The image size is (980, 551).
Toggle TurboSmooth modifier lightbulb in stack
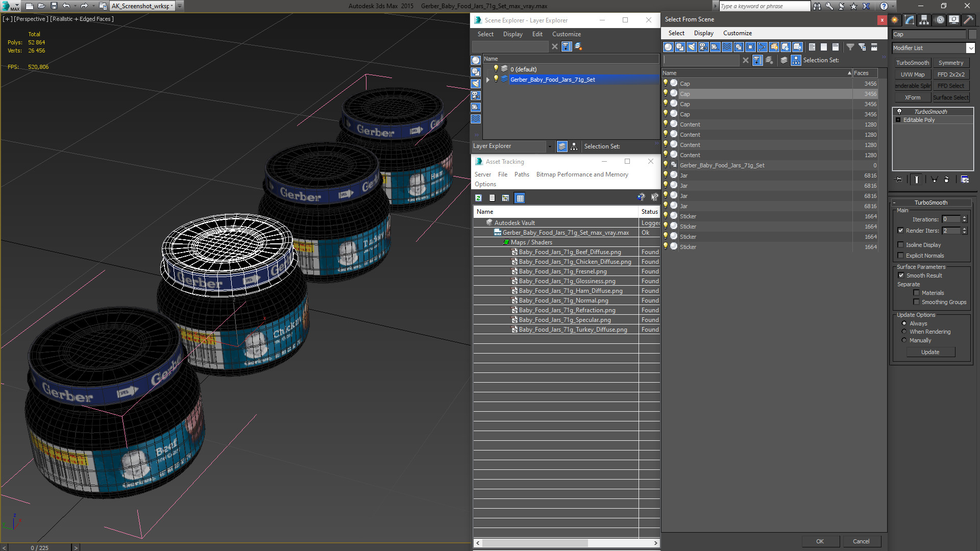tap(899, 111)
